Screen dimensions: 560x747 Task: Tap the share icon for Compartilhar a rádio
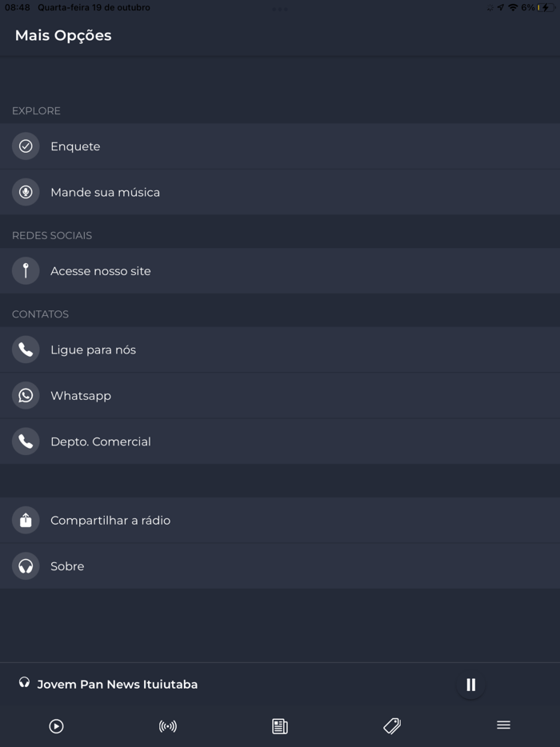[26, 520]
